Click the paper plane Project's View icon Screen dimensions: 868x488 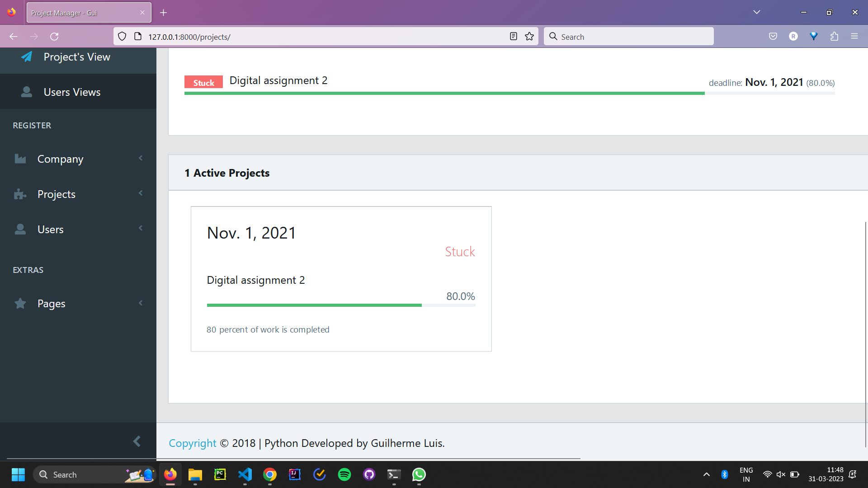27,57
